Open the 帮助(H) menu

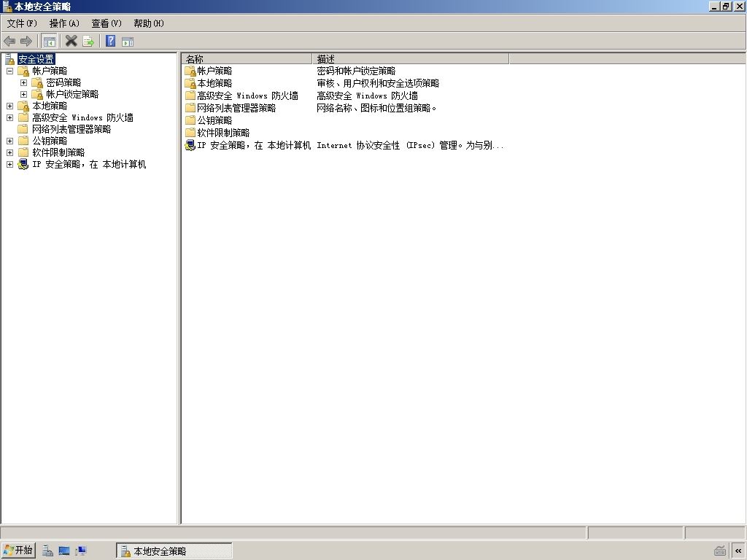click(149, 23)
